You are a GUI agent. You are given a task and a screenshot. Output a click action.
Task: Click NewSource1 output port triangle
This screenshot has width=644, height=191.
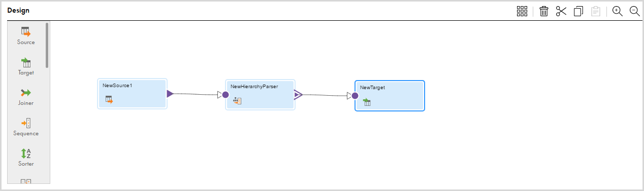coord(170,93)
